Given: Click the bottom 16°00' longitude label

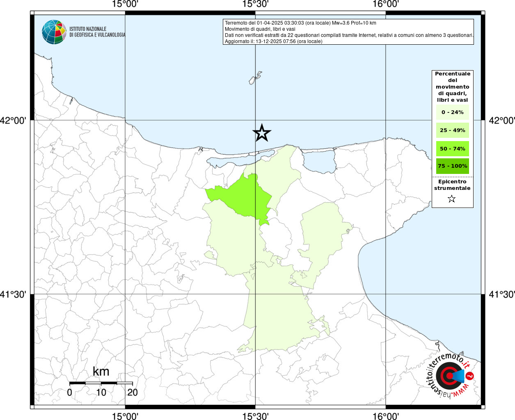Looking at the screenshot, I should 386,416.
